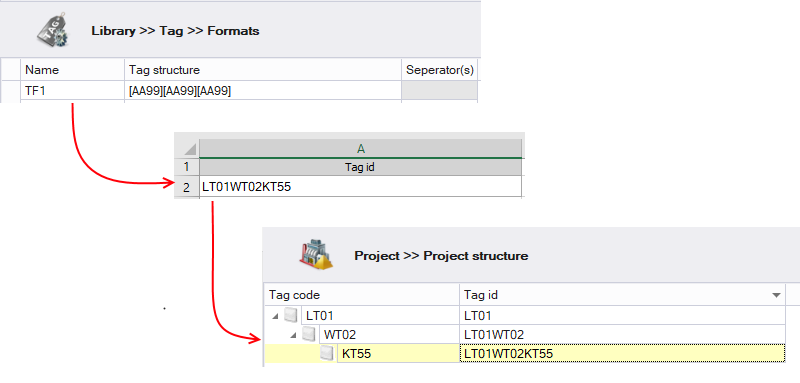The height and width of the screenshot is (383, 800).
Task: Collapse the WT02 tree node
Action: [x=294, y=335]
